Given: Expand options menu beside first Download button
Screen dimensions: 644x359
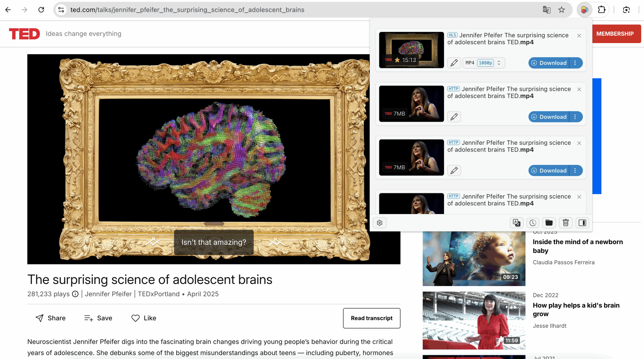Looking at the screenshot, I should click(x=575, y=63).
